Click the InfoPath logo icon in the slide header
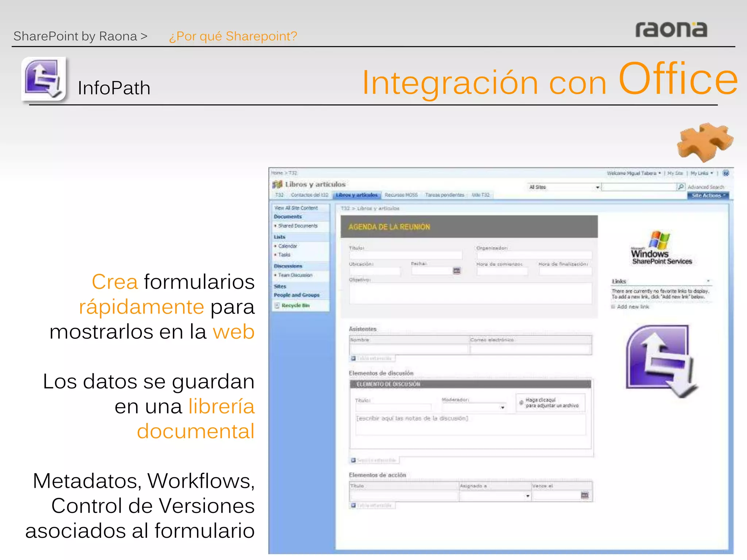Image resolution: width=747 pixels, height=560 pixels. point(44,79)
